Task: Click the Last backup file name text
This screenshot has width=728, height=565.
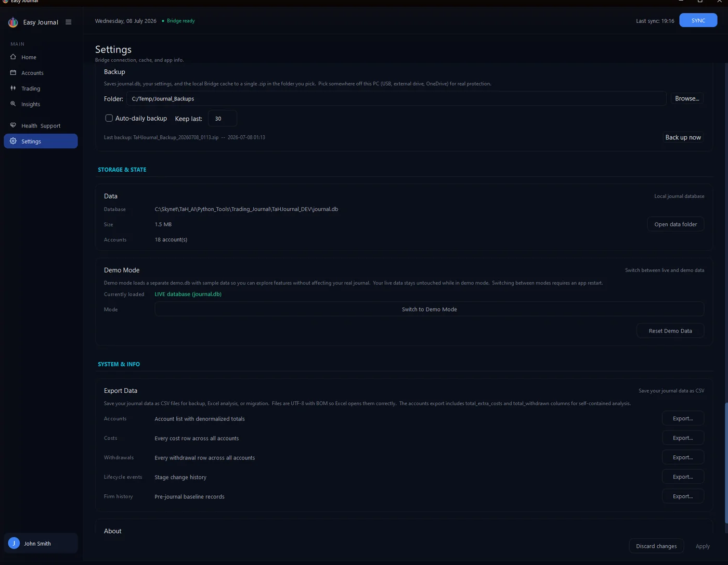Action: pos(176,137)
